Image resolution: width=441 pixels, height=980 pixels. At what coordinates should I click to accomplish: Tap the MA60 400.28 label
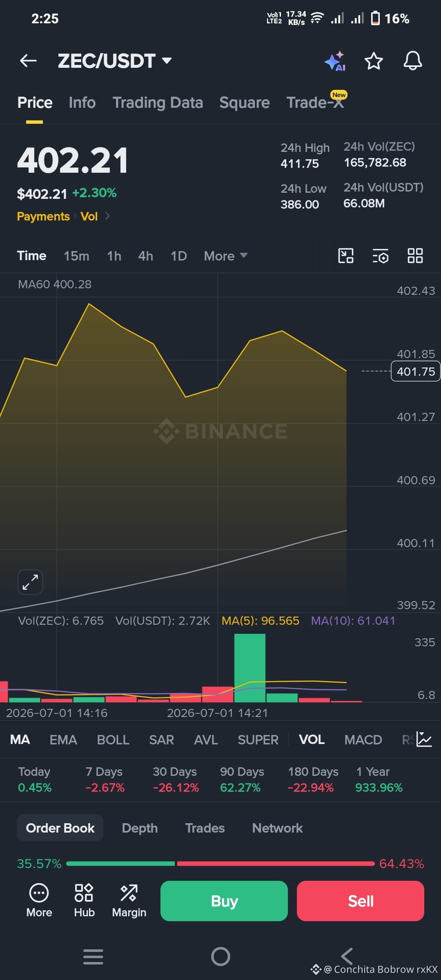(x=55, y=284)
